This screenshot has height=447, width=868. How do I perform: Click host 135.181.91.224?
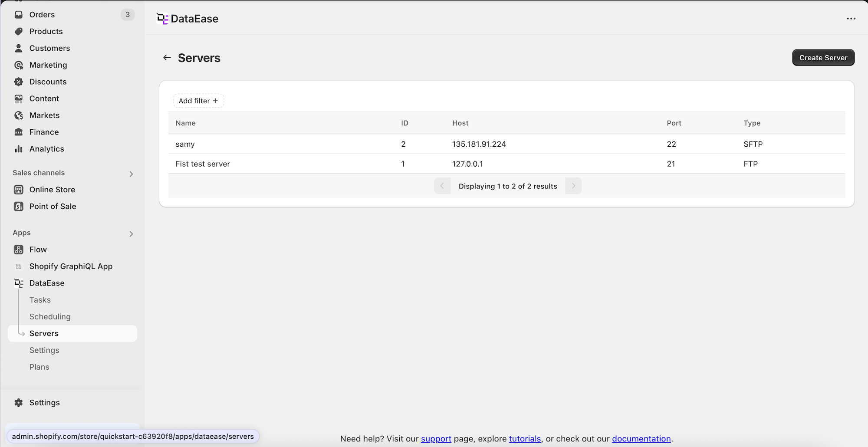tap(479, 144)
